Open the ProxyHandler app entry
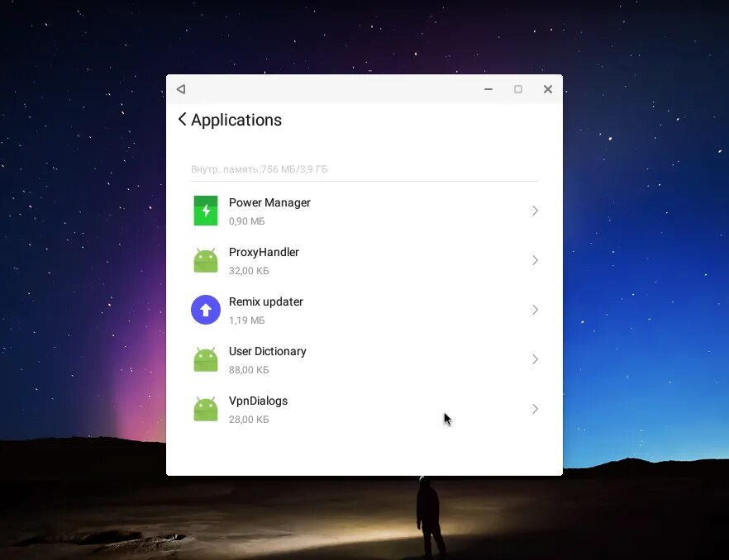The height and width of the screenshot is (560, 729). (x=364, y=260)
